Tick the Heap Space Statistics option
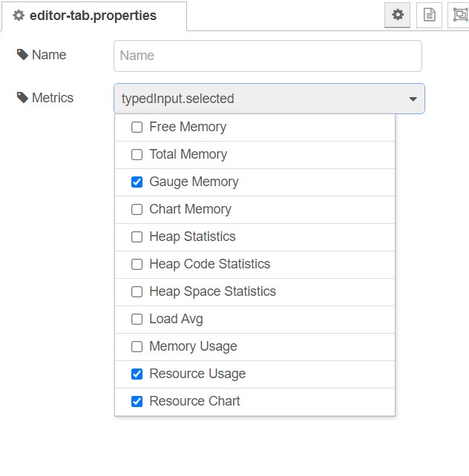The image size is (469, 476). pyautogui.click(x=137, y=291)
